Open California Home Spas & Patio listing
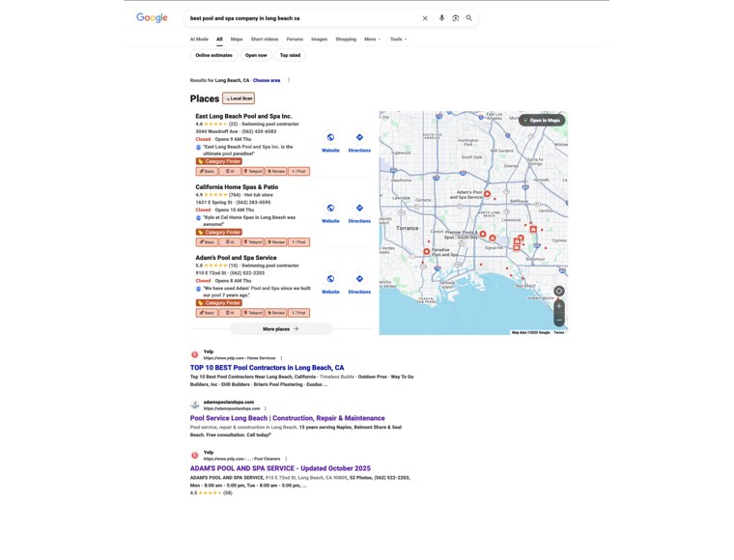 pos(237,186)
